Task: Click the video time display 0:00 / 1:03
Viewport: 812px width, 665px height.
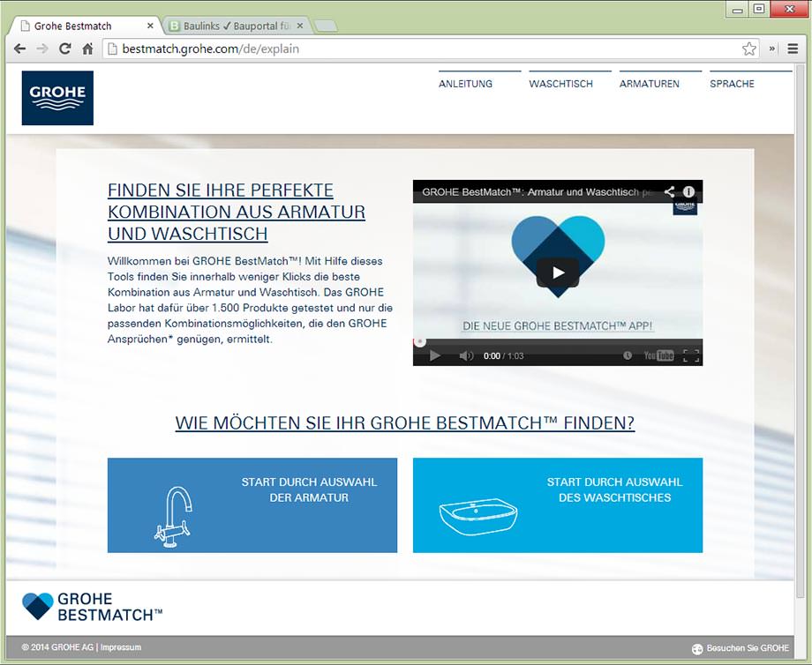Action: pyautogui.click(x=503, y=356)
